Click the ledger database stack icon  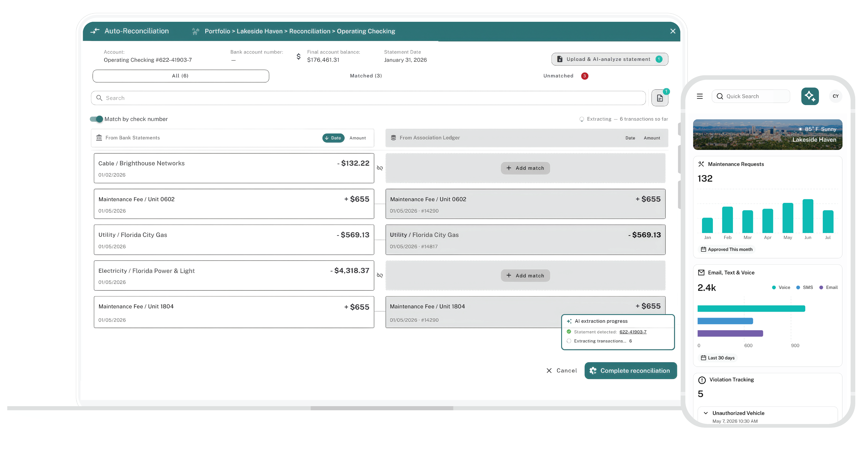tap(393, 138)
